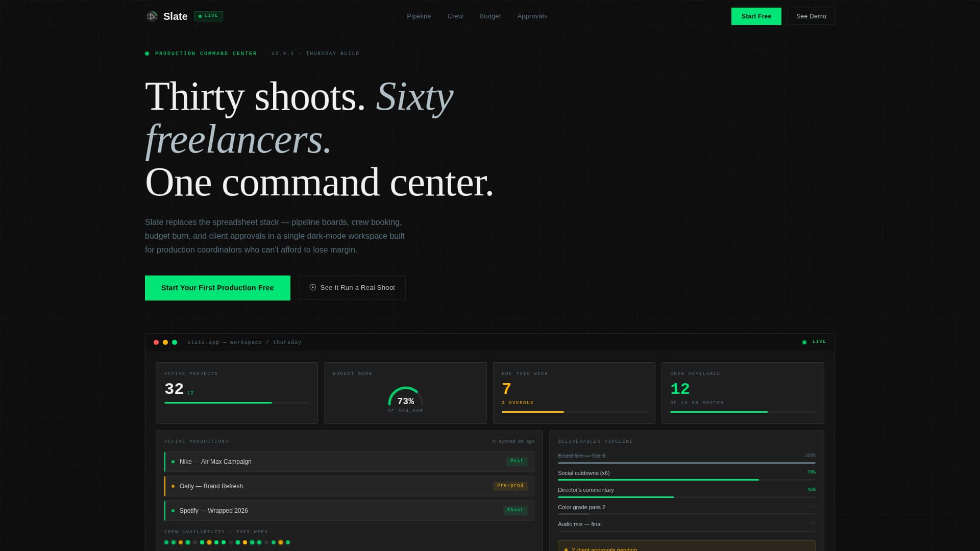Viewport: 980px width, 551px height.
Task: Click the synced 0m ago text
Action: click(517, 442)
